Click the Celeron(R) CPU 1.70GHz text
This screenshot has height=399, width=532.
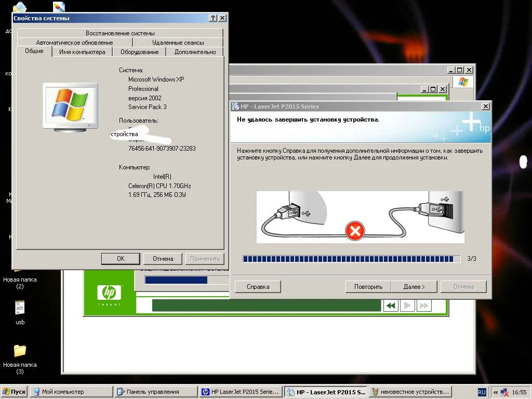coord(159,186)
